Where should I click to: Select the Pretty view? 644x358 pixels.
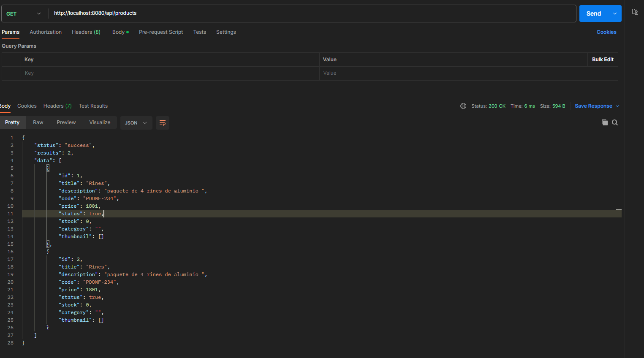coord(12,122)
